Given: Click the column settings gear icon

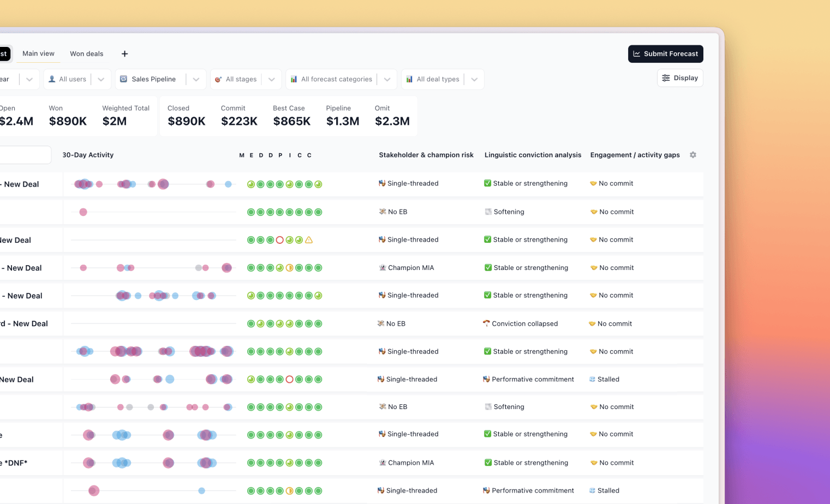Looking at the screenshot, I should point(693,155).
